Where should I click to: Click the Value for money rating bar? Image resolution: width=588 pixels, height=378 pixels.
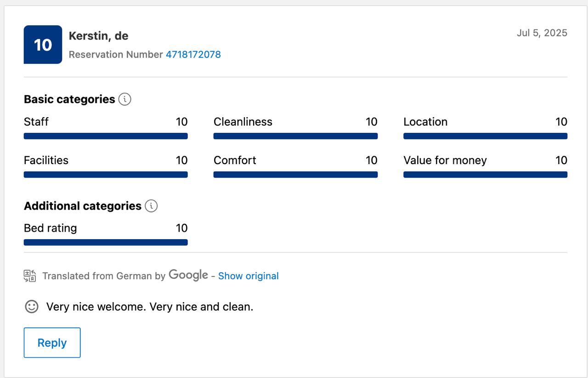(485, 175)
